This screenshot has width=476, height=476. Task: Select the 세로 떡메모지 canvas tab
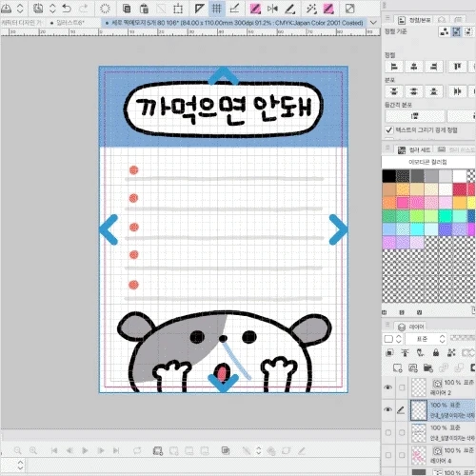tap(234, 23)
